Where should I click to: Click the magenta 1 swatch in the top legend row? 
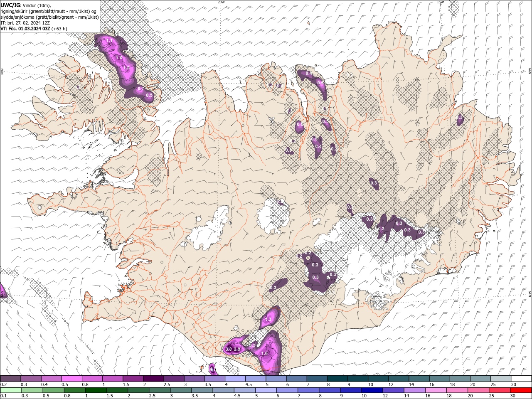coord(112,379)
